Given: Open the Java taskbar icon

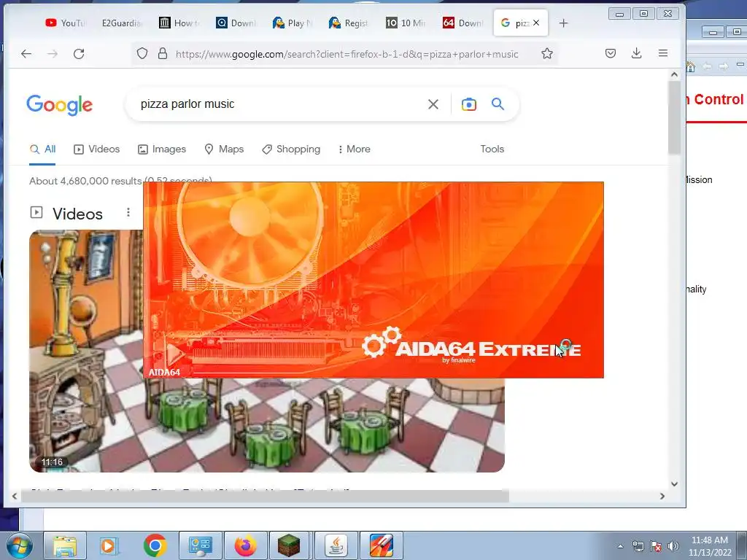Looking at the screenshot, I should (x=336, y=545).
